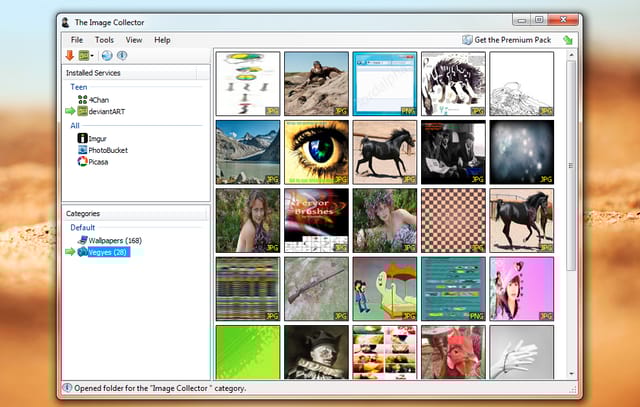
Task: Click the gallery vertical scrollbar thumb
Action: (571, 165)
